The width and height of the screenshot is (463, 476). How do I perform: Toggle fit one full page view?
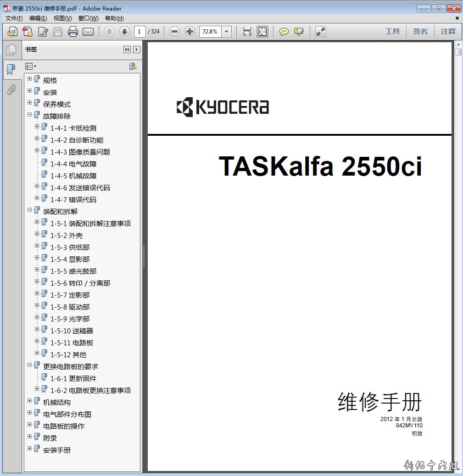262,32
